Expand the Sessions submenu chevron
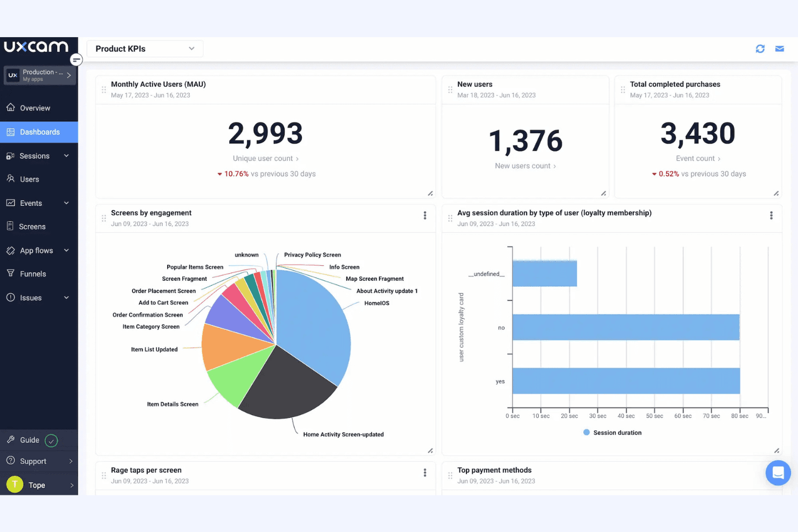 66,155
